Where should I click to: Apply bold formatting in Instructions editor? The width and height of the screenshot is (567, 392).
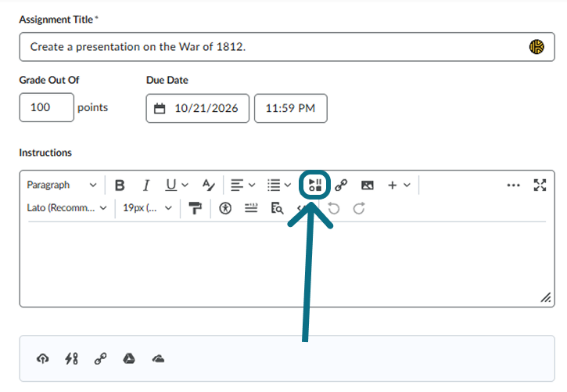[x=120, y=185]
